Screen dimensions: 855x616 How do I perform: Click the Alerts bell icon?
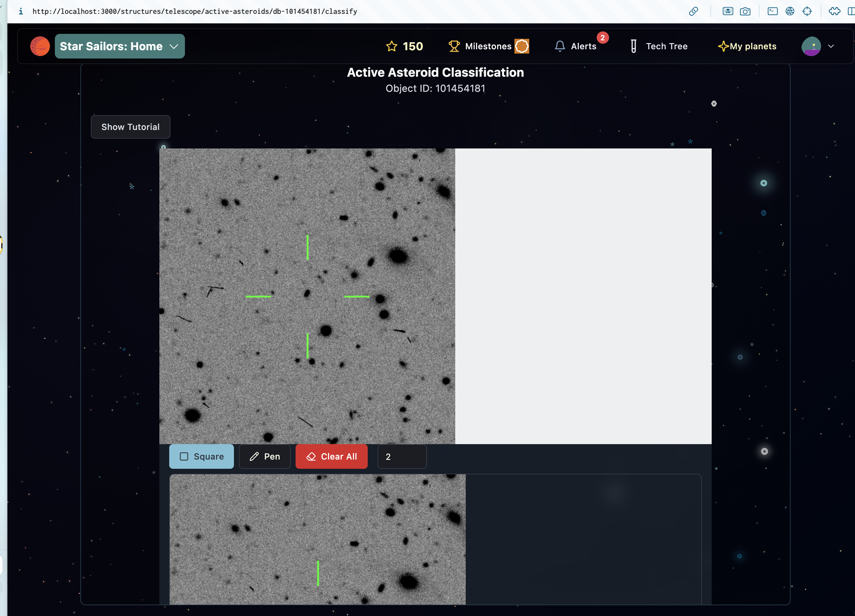(x=560, y=46)
